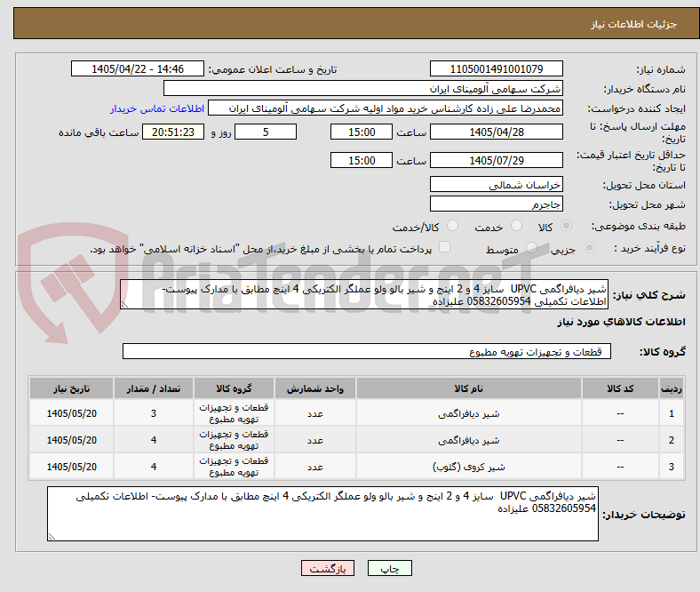
Task: Click the تاریخ نیاز column header
Action: click(71, 388)
